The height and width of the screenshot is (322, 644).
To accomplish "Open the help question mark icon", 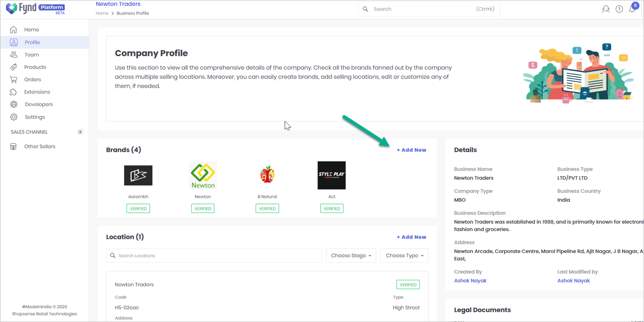I will click(619, 9).
